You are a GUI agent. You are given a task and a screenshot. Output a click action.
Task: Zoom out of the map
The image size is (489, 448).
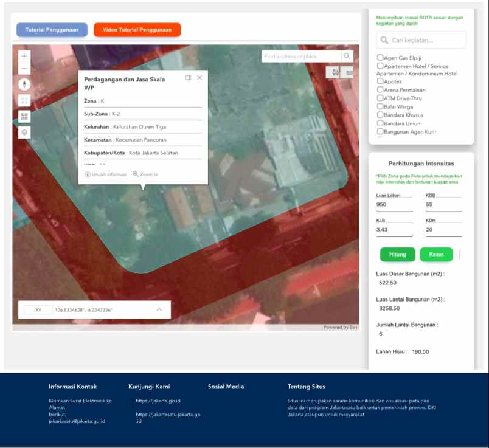(24, 69)
